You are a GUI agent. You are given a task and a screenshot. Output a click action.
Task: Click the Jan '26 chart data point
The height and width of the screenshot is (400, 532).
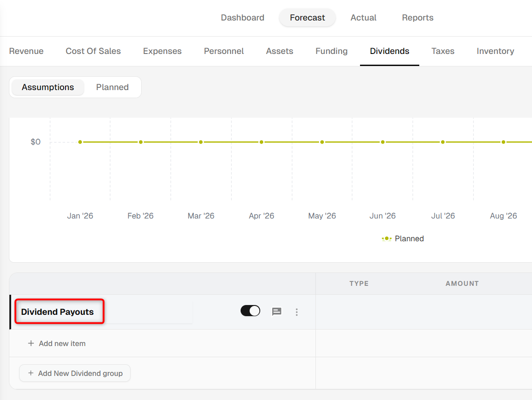[80, 142]
